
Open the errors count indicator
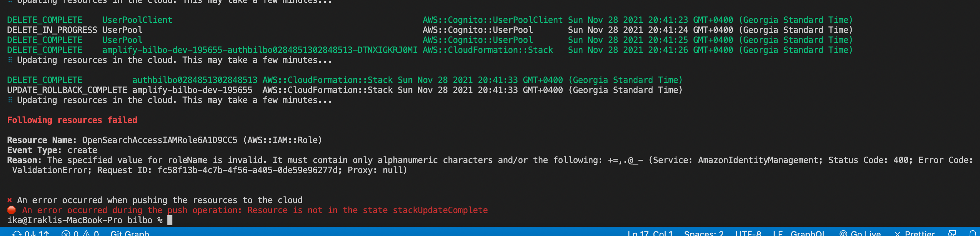[x=70, y=233]
